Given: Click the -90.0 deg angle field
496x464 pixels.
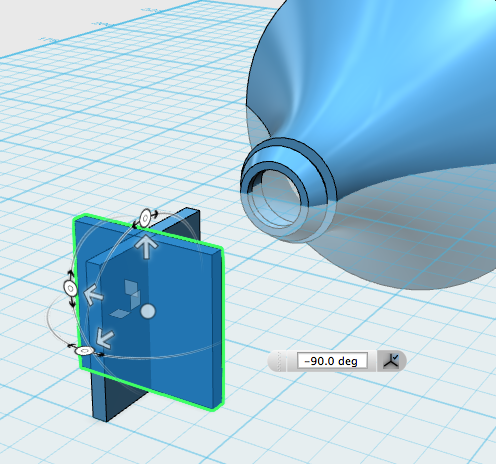Looking at the screenshot, I should coord(332,361).
